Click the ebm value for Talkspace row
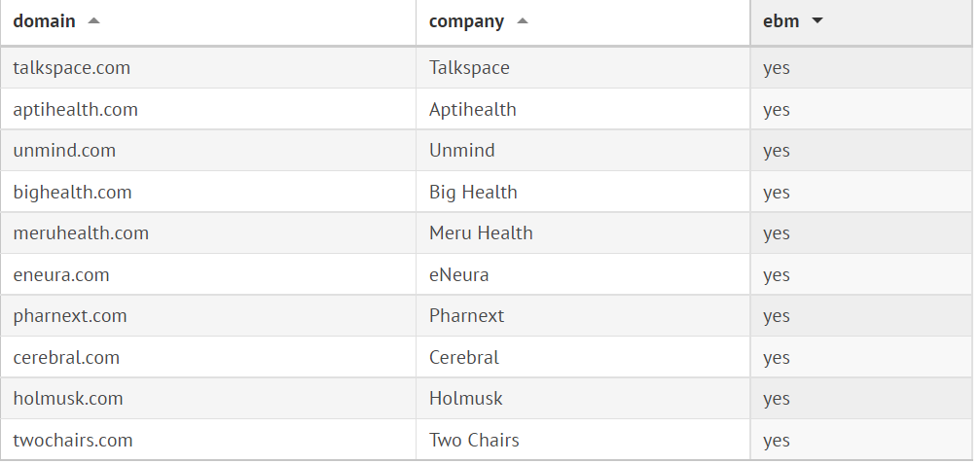 click(777, 68)
